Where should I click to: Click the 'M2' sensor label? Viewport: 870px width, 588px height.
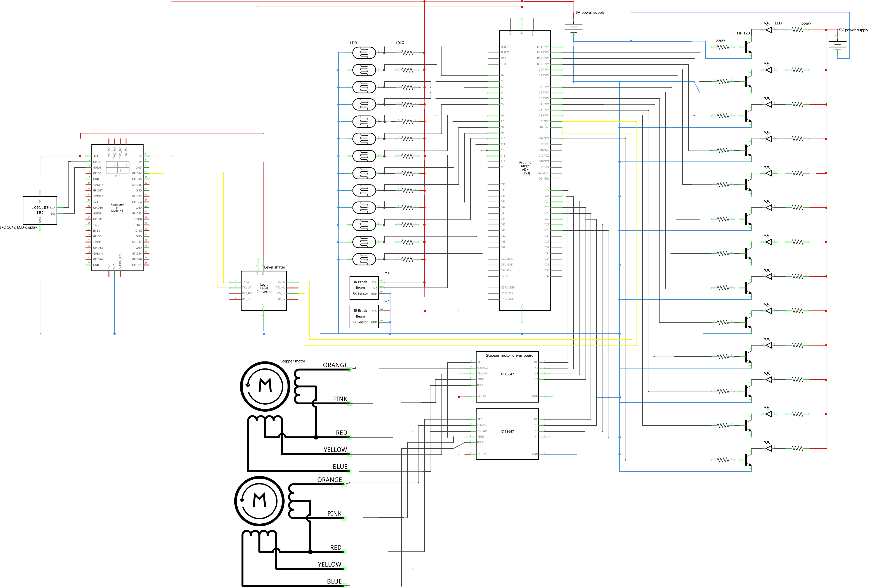click(x=387, y=302)
